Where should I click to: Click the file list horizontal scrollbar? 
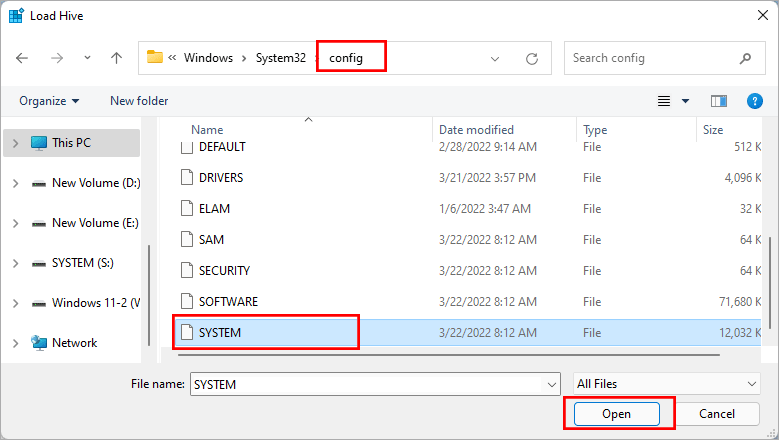(x=449, y=355)
